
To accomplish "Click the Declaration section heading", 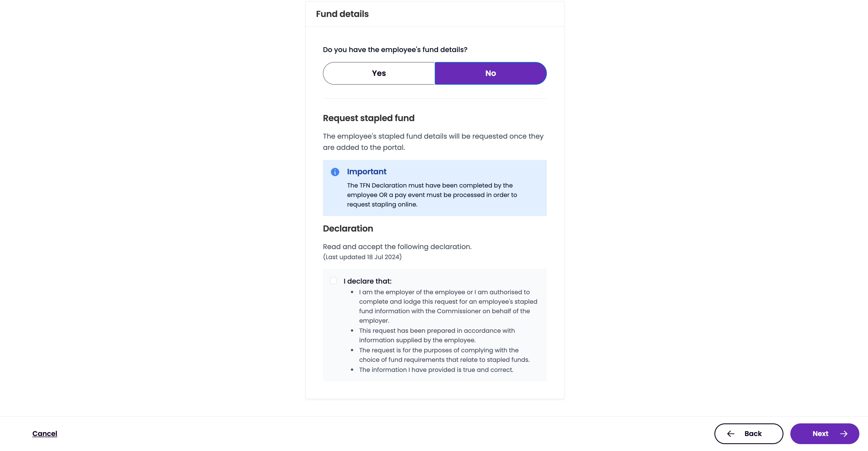I will coord(348,228).
